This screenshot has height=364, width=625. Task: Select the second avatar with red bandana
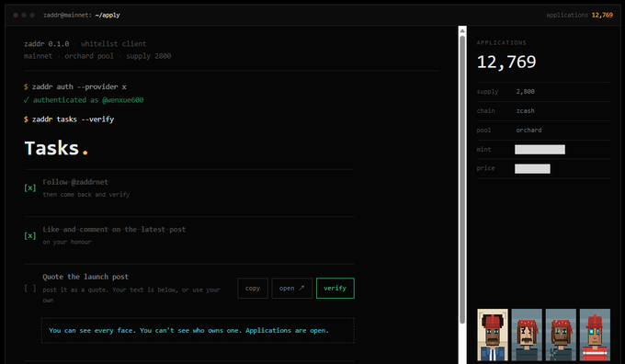[527, 335]
